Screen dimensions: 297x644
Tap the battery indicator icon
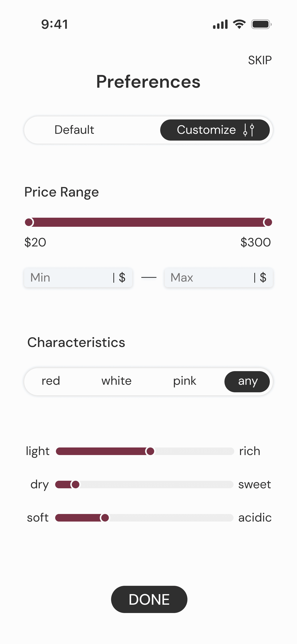click(261, 24)
